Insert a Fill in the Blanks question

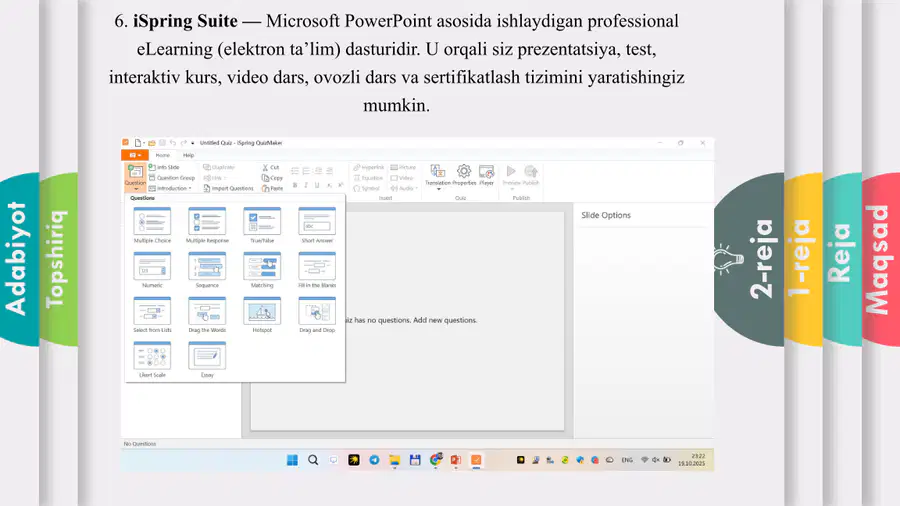click(x=317, y=270)
